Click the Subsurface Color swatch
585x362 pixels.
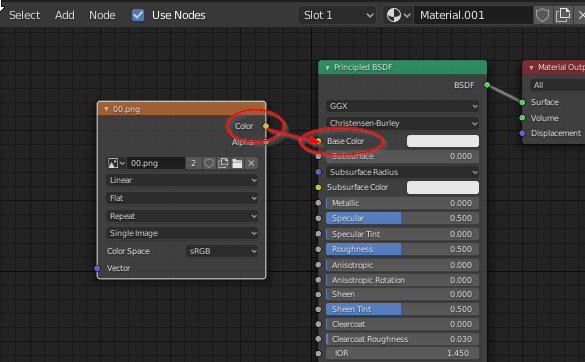click(x=443, y=187)
